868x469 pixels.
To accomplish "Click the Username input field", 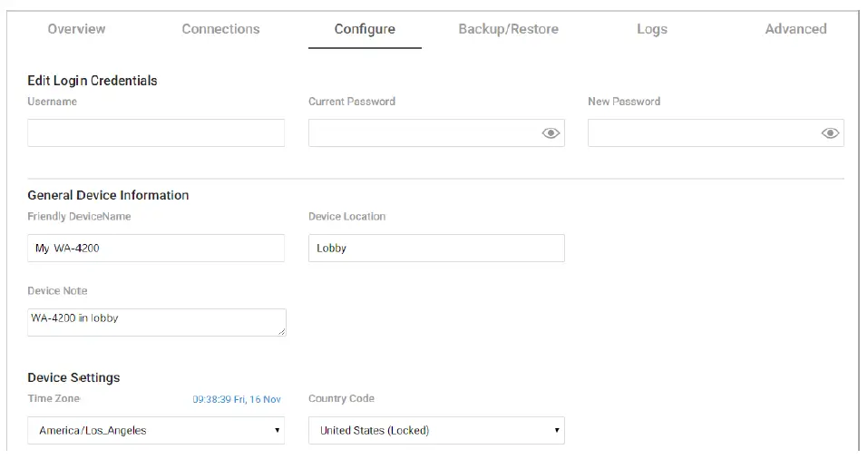I will (155, 133).
